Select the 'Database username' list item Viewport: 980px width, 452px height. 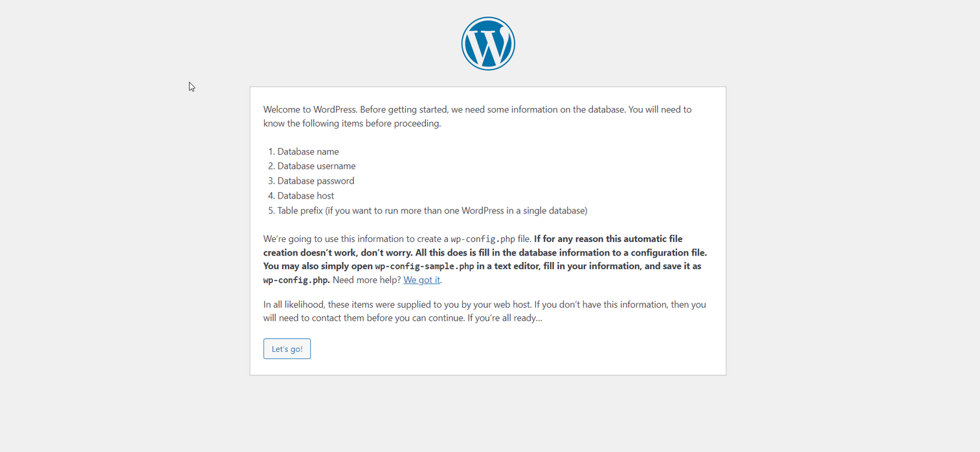(317, 166)
